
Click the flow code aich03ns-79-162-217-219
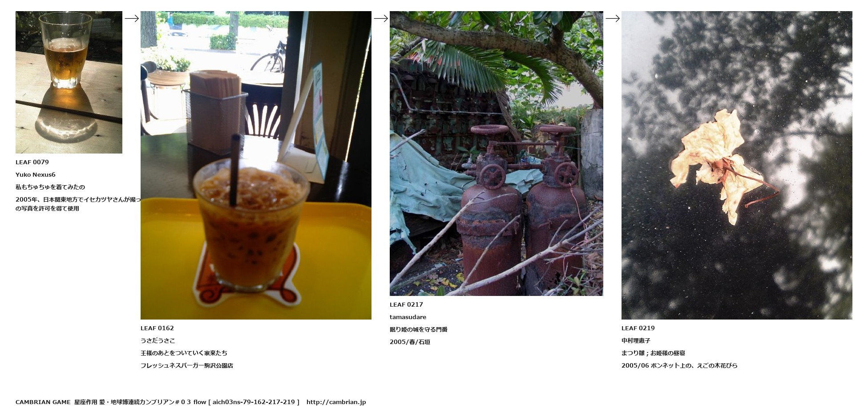(254, 402)
